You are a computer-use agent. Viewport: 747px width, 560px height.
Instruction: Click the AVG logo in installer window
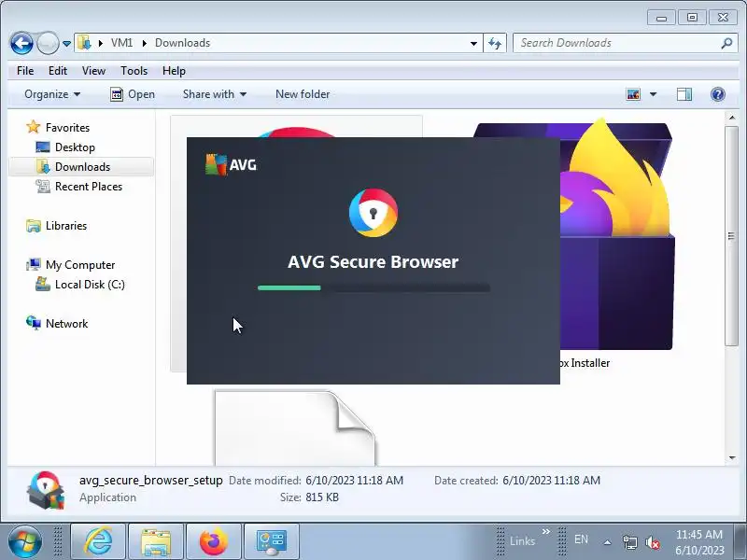coord(231,165)
